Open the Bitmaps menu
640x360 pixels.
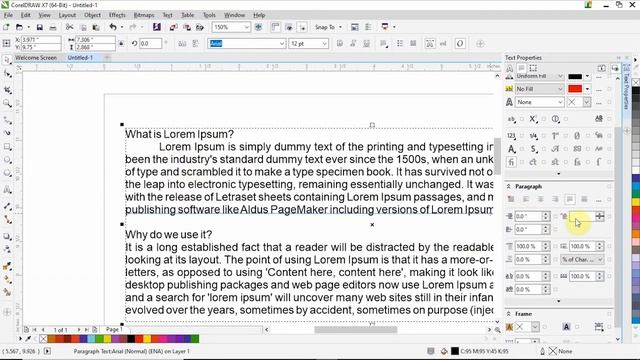(144, 15)
